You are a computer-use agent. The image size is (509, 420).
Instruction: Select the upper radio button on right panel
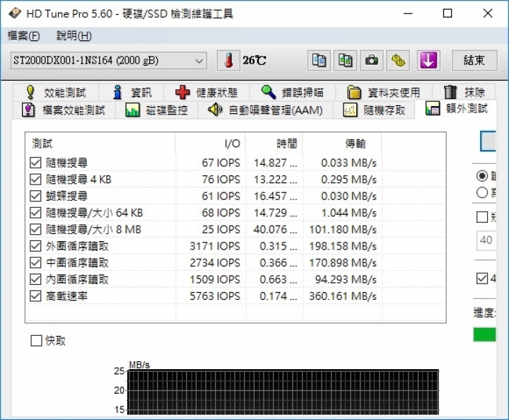(x=482, y=176)
